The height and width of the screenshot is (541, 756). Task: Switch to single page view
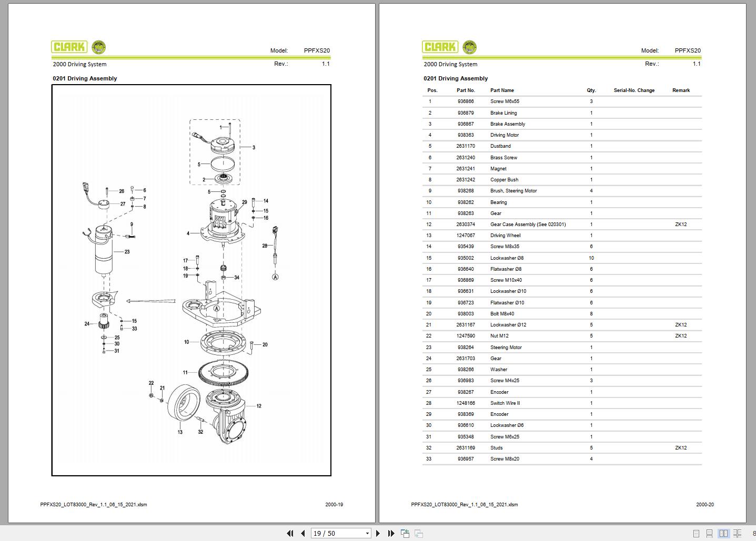696,534
